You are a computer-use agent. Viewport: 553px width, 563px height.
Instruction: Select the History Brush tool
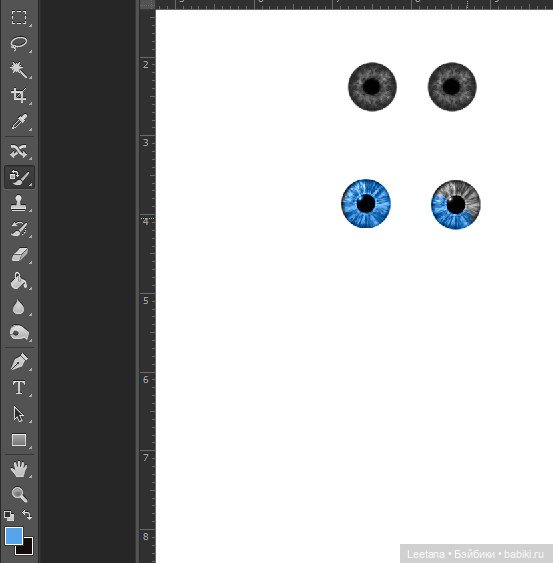point(19,229)
